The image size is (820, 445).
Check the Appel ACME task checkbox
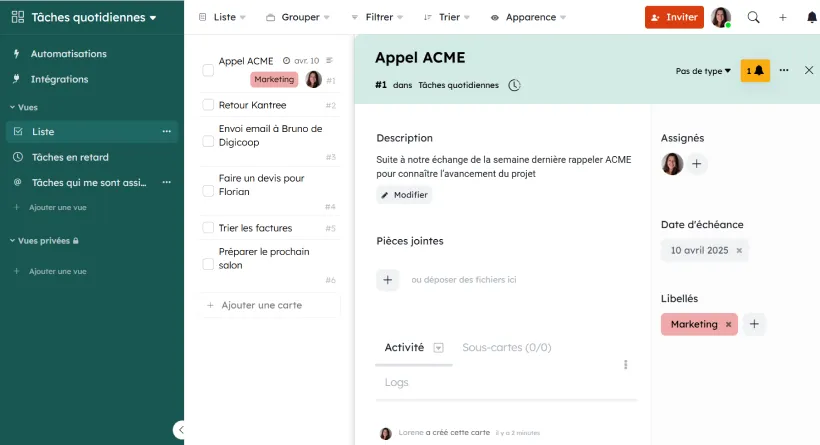click(x=208, y=70)
